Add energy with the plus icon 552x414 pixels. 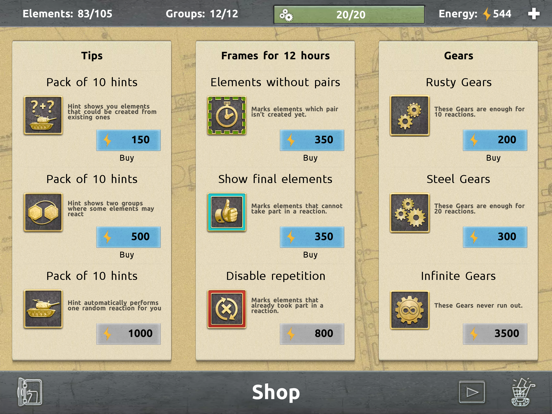534,14
